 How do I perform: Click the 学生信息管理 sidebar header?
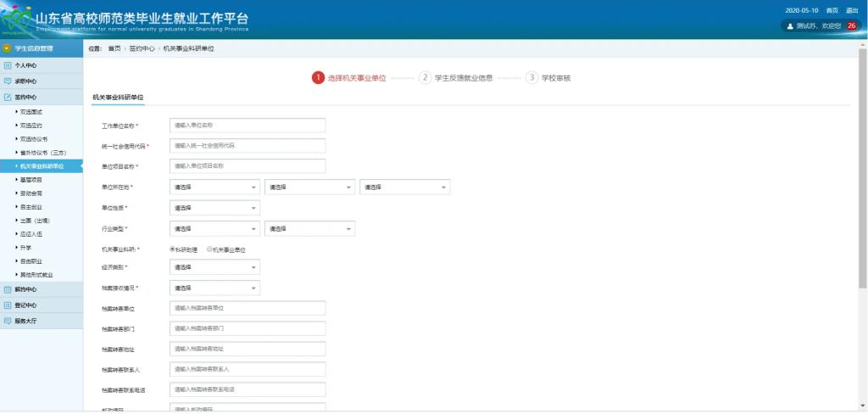(x=42, y=48)
